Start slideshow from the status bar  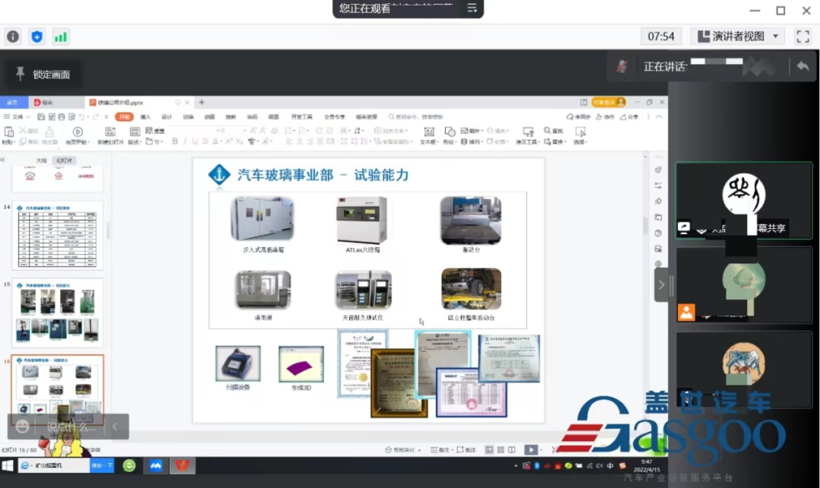[x=531, y=450]
